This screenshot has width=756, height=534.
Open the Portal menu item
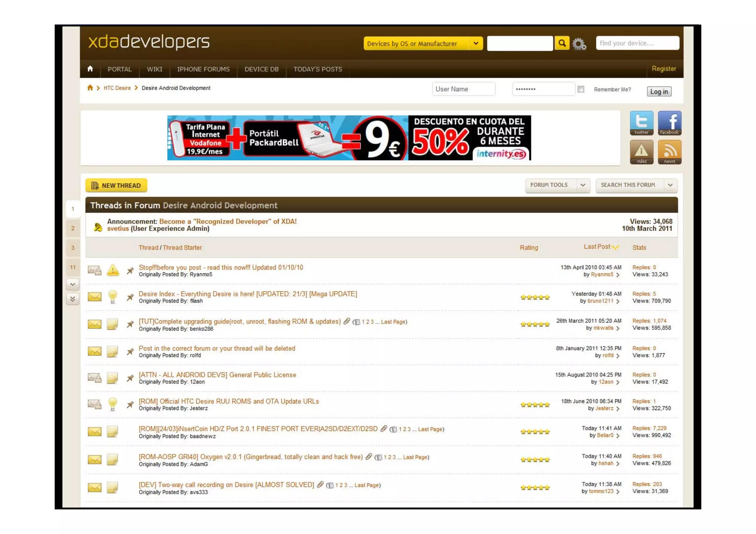(x=120, y=69)
